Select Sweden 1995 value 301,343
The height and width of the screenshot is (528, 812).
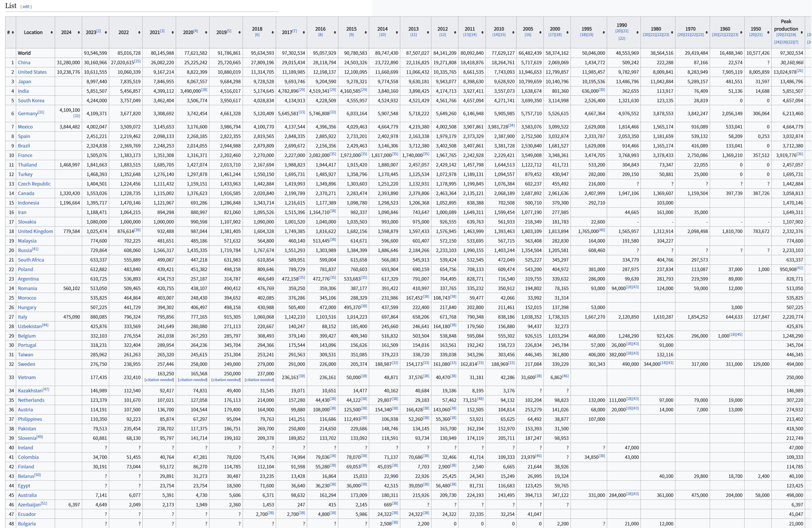596,364
